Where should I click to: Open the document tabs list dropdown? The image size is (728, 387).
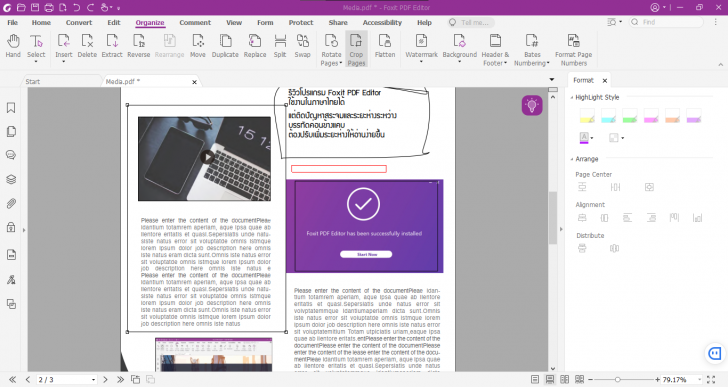tap(552, 80)
